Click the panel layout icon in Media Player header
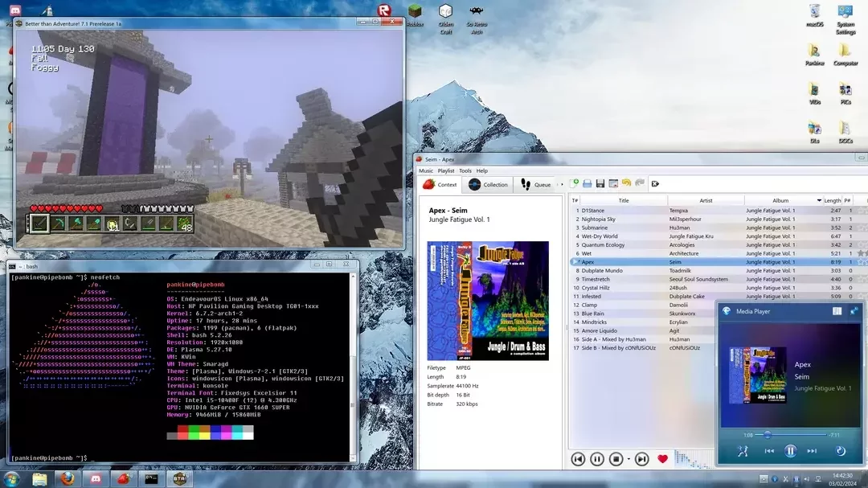 (837, 311)
